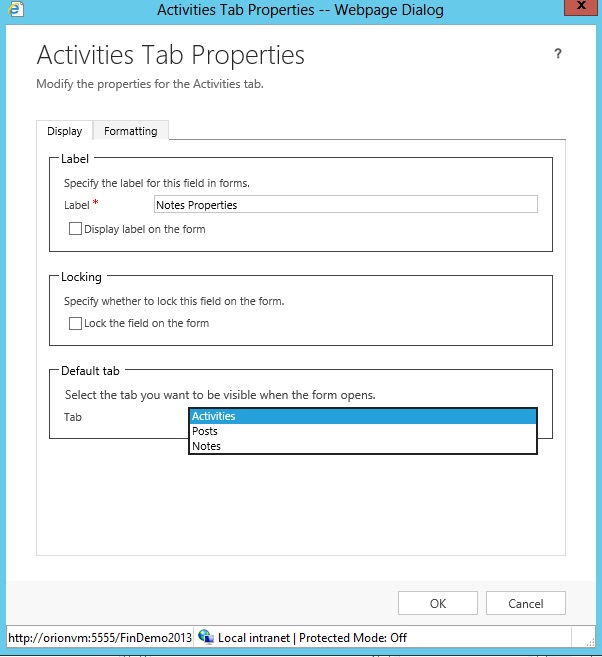The image size is (602, 657).
Task: Check Lock the field on the form
Action: coord(75,323)
